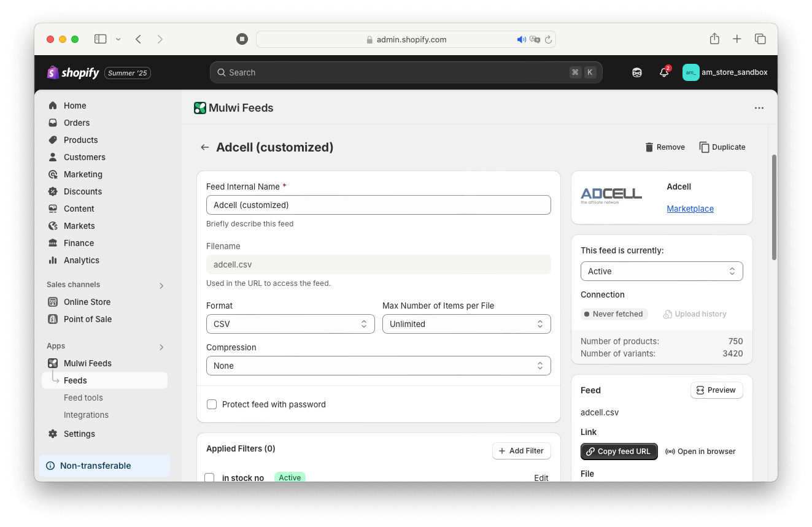
Task: Open the Analytics section
Action: (80, 260)
